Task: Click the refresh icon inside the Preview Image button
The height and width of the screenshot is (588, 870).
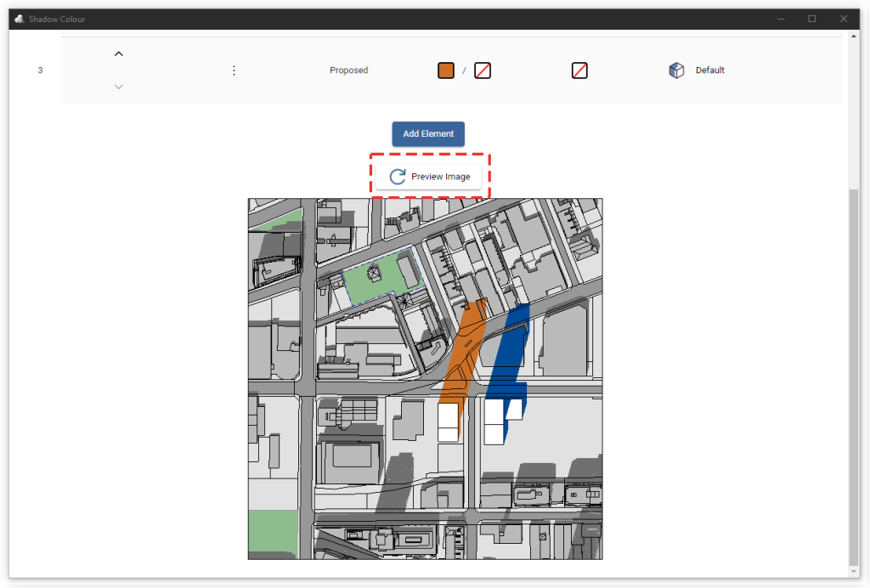Action: [x=398, y=176]
